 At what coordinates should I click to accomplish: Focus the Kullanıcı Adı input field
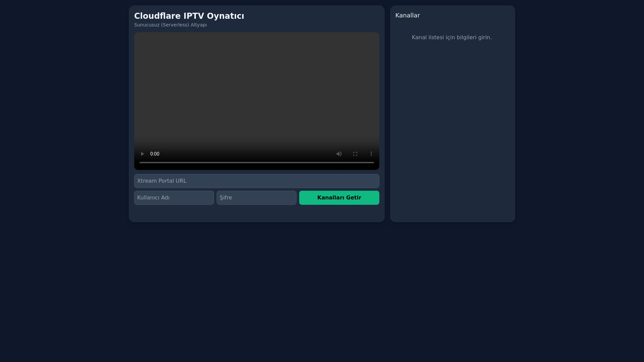pos(174,198)
